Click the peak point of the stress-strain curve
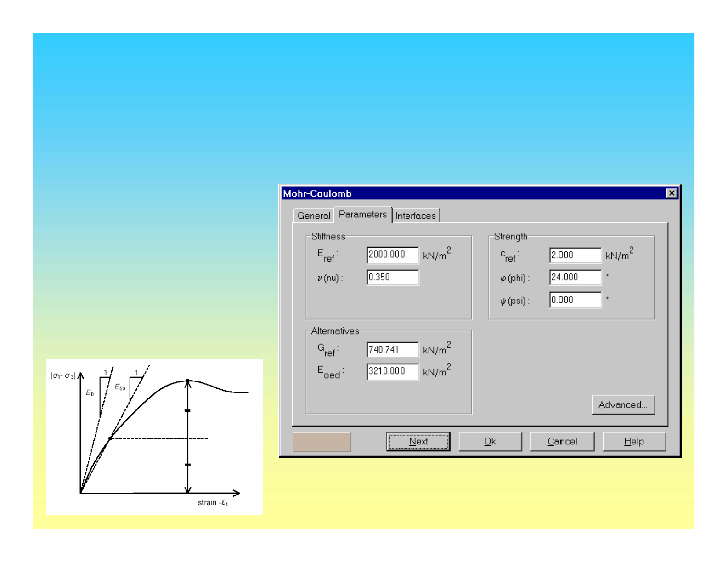 tap(187, 381)
